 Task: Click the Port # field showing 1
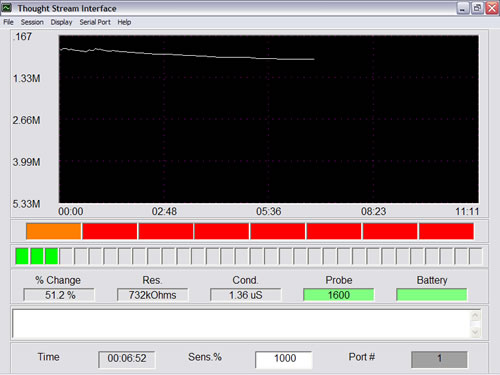(439, 359)
